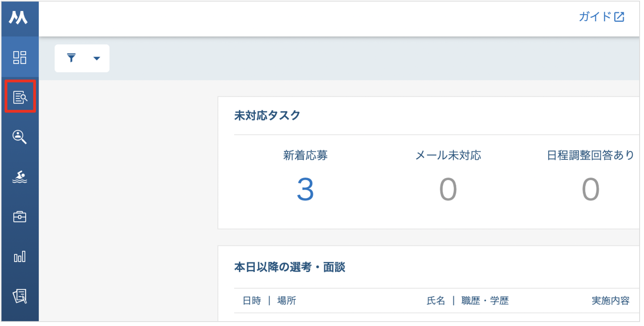This screenshot has width=644, height=326.
Task: Click the メール未対応 count of 0
Action: 448,190
